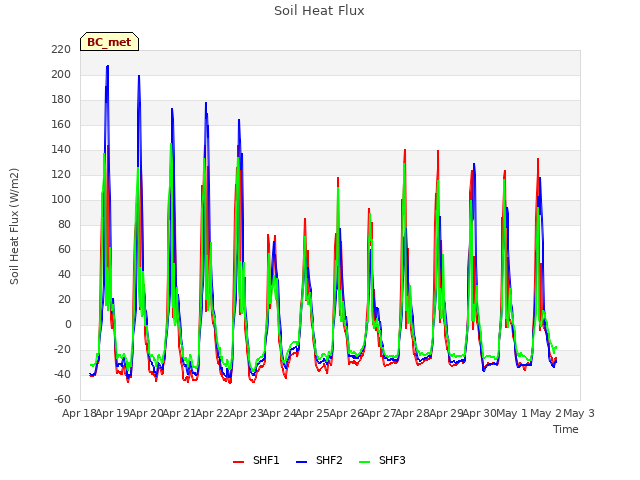
Task: Click the Apr 27 x-axis tick label
Action: tap(379, 413)
